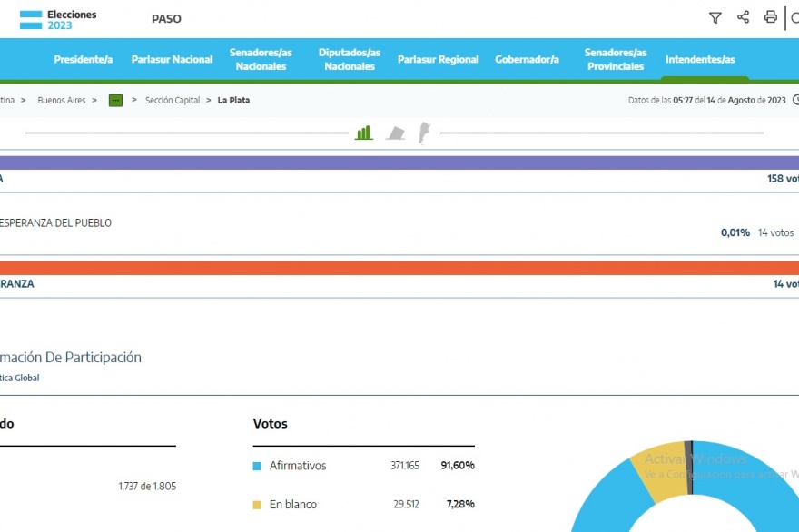799x532 pixels.
Task: Click the yellow En blanco legend swatch
Action: [x=257, y=505]
